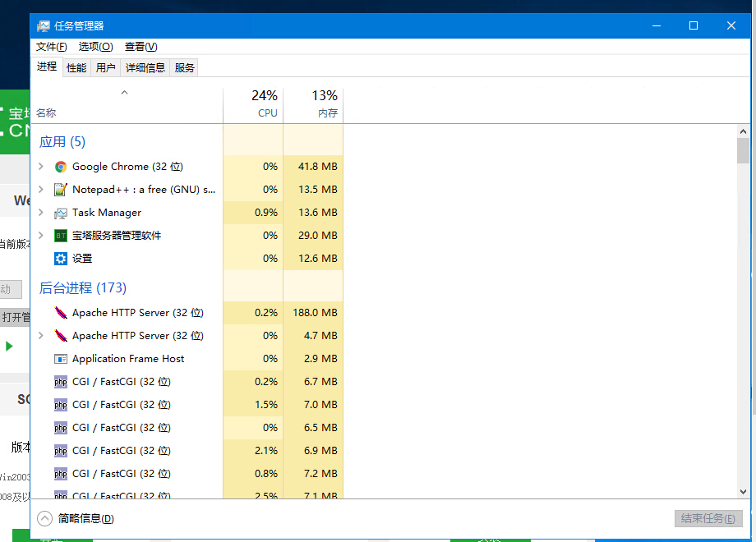Image resolution: width=756 pixels, height=542 pixels.
Task: Select the 宝塔服务器管理软件 row name
Action: coord(117,236)
